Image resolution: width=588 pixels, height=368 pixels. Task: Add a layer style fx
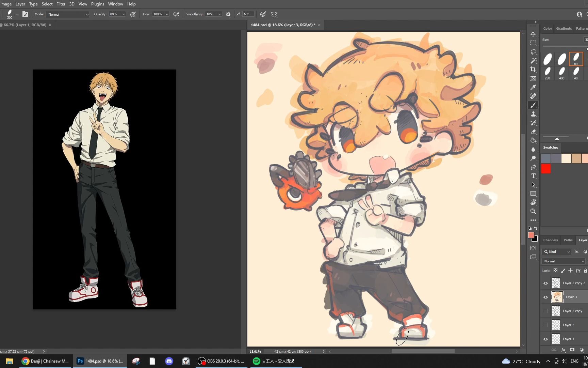pyautogui.click(x=563, y=350)
